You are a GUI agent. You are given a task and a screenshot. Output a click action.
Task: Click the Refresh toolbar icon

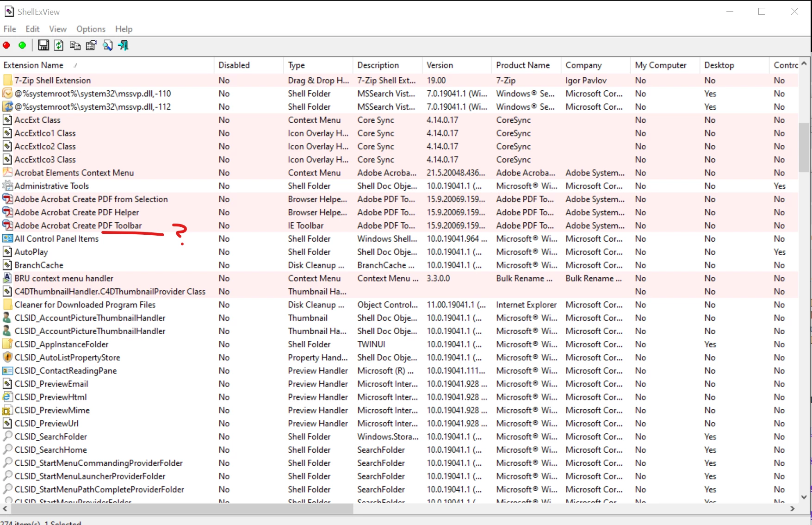[59, 45]
